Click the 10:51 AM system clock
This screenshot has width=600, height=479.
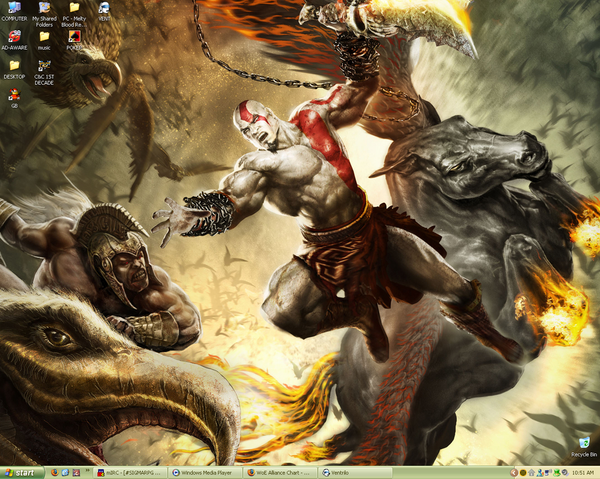pyautogui.click(x=583, y=473)
